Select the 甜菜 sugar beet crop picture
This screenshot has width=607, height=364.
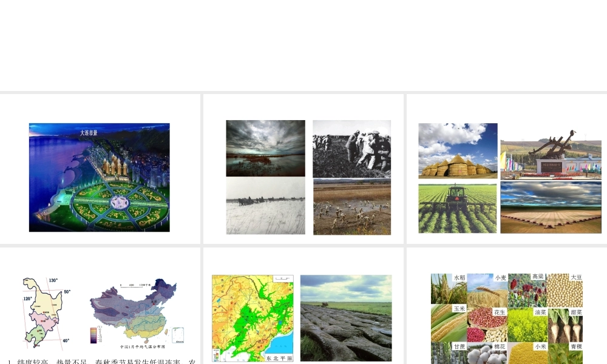pyautogui.click(x=565, y=325)
